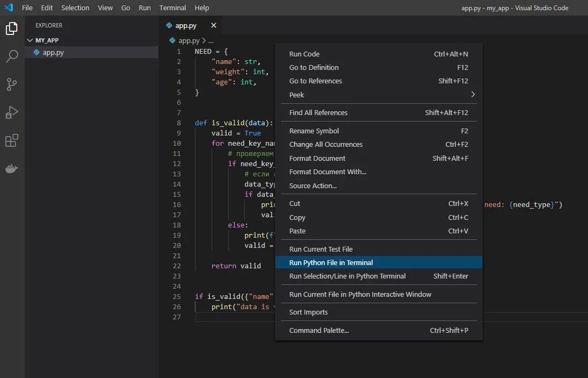Click the Python icon on the app.py tab
The height and width of the screenshot is (378, 588).
169,25
